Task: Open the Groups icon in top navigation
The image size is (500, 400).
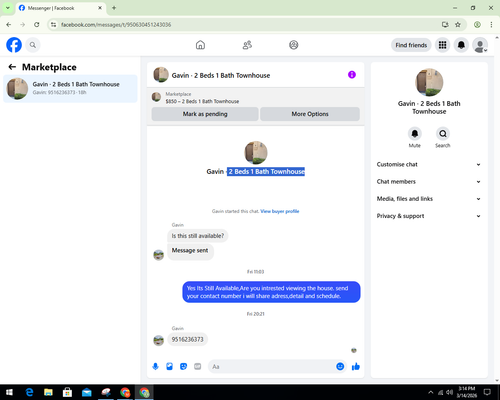Action: point(294,45)
